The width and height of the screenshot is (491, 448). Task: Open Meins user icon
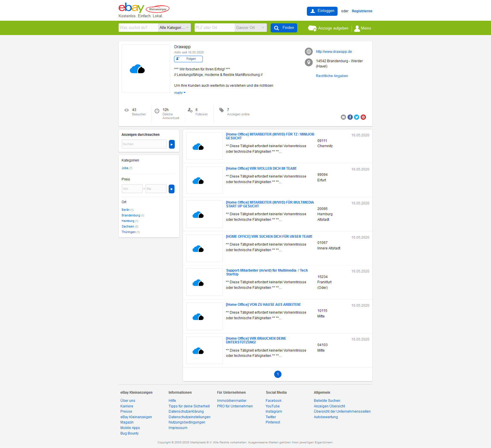pos(357,28)
